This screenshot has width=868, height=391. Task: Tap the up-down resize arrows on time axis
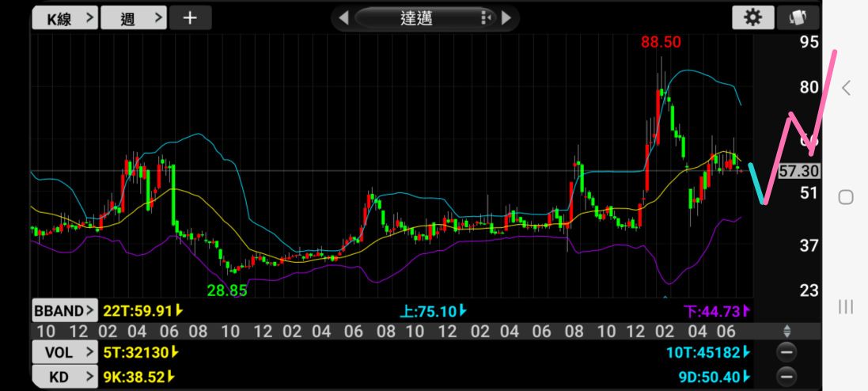[787, 332]
